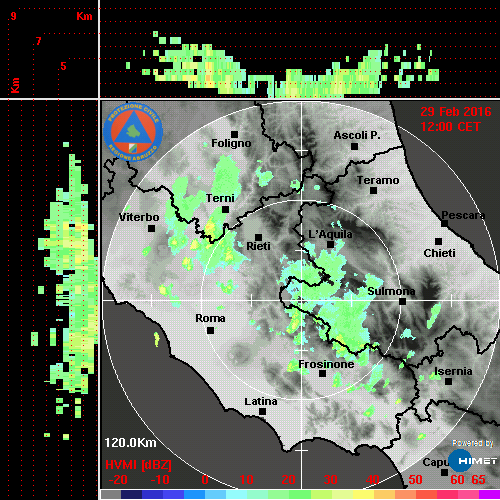This screenshot has width=500, height=500.
Task: Click the HIMET logo badge
Action: 473,461
